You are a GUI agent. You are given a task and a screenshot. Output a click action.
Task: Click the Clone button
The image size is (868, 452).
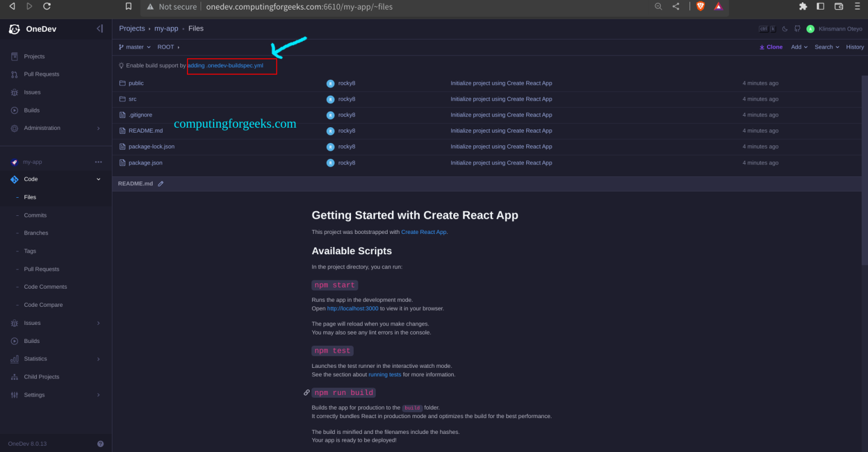tap(771, 47)
